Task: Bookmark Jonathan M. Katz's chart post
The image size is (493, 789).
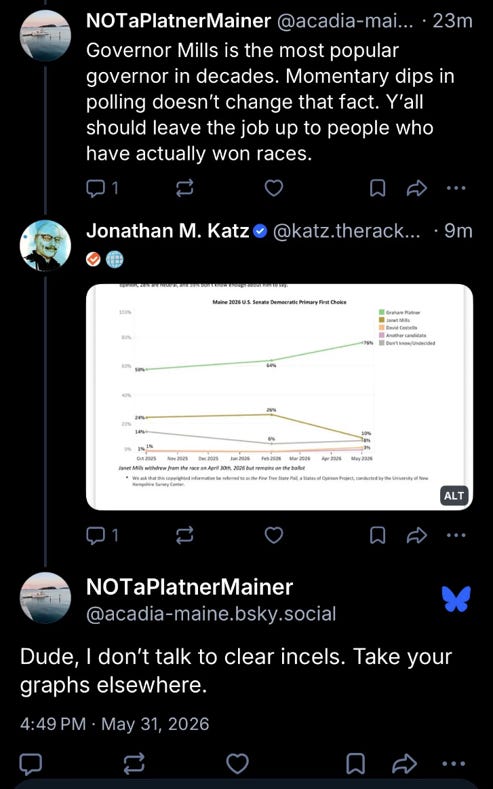Action: pyautogui.click(x=378, y=536)
